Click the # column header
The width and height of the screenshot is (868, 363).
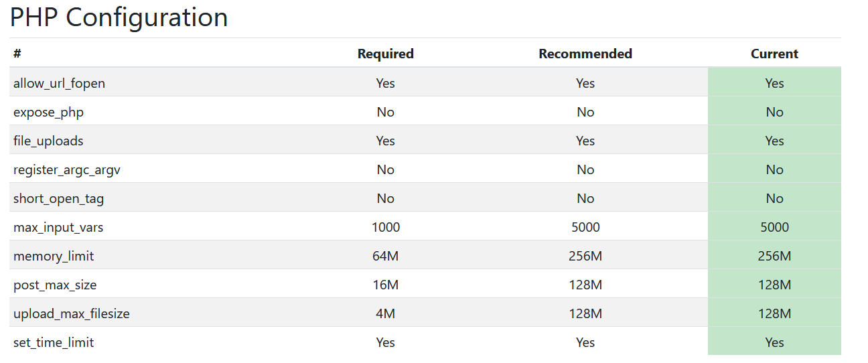(x=17, y=54)
